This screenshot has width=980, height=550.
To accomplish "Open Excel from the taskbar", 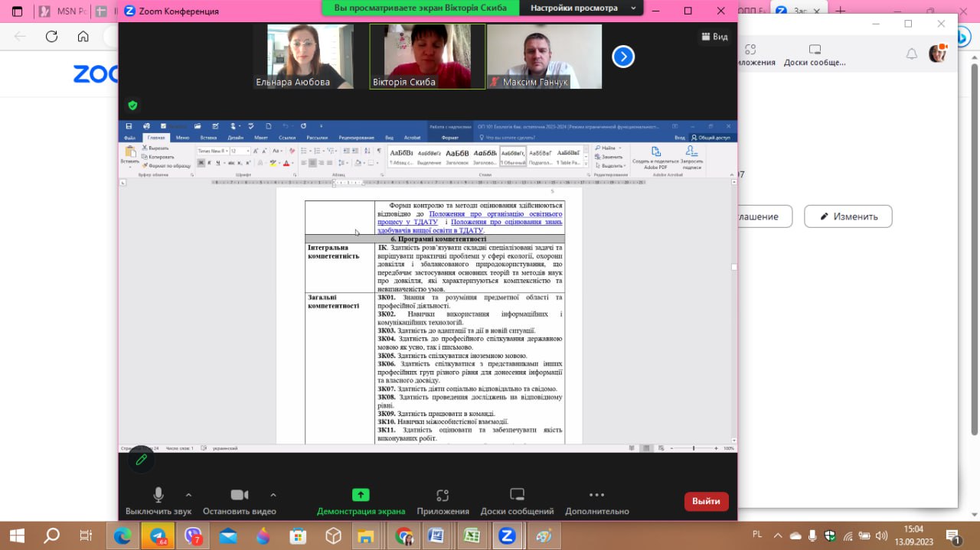I will (471, 535).
